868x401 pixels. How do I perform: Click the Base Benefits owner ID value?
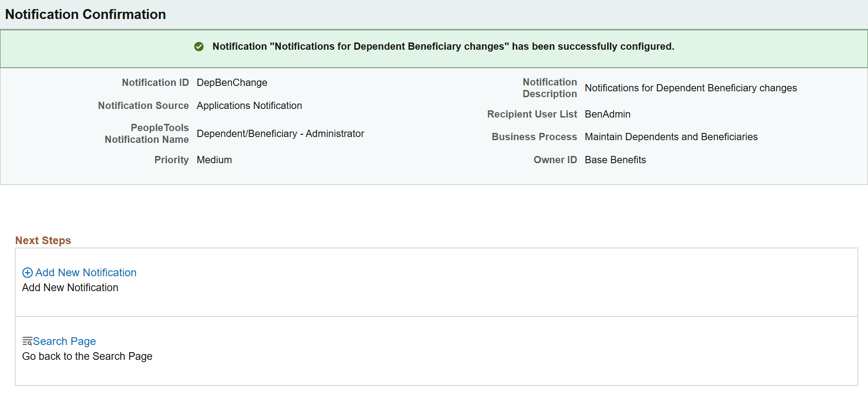(x=615, y=160)
